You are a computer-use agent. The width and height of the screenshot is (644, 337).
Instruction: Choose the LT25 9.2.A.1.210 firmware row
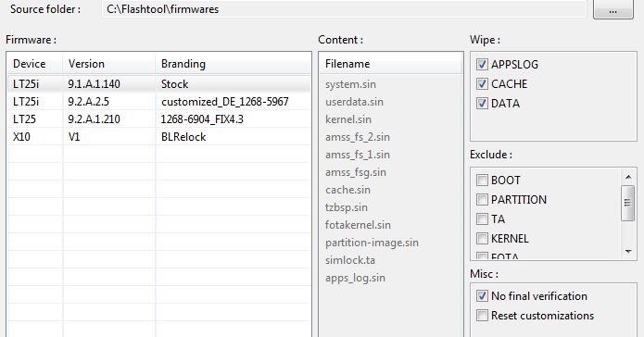(x=159, y=119)
